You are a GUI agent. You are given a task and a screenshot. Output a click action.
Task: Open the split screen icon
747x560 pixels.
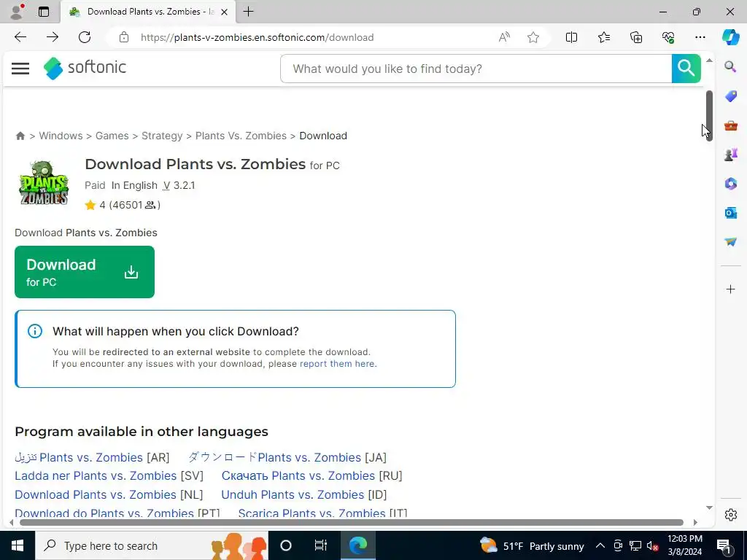[x=571, y=37]
